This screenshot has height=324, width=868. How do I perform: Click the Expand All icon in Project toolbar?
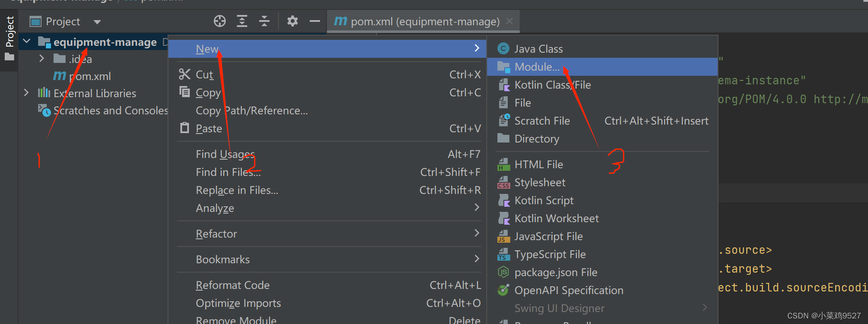click(x=242, y=21)
